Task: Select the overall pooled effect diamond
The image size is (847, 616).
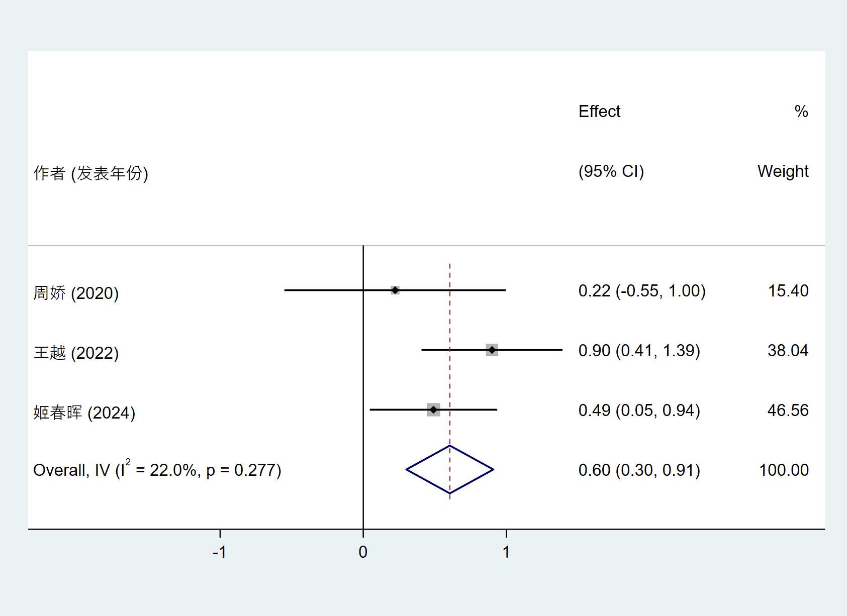Action: (x=450, y=470)
